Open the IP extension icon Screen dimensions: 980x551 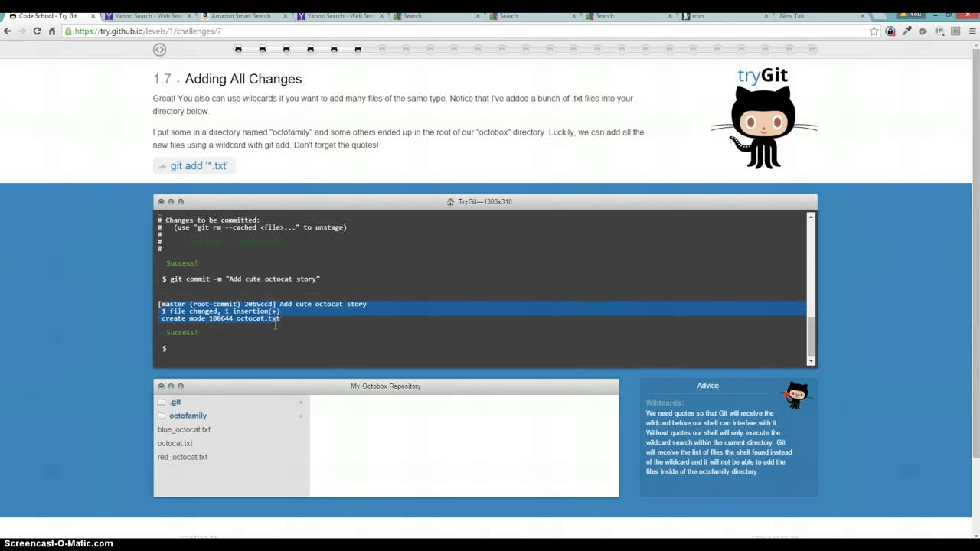click(939, 31)
